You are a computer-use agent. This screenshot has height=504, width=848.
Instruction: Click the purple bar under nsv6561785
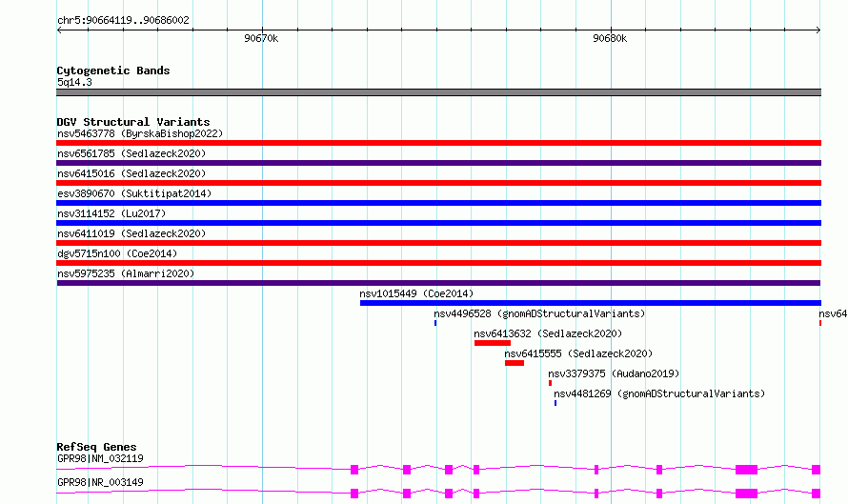[438, 163]
